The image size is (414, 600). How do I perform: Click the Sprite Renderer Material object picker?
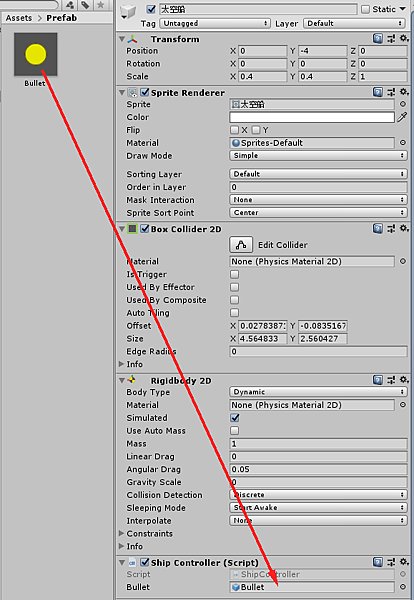point(403,142)
